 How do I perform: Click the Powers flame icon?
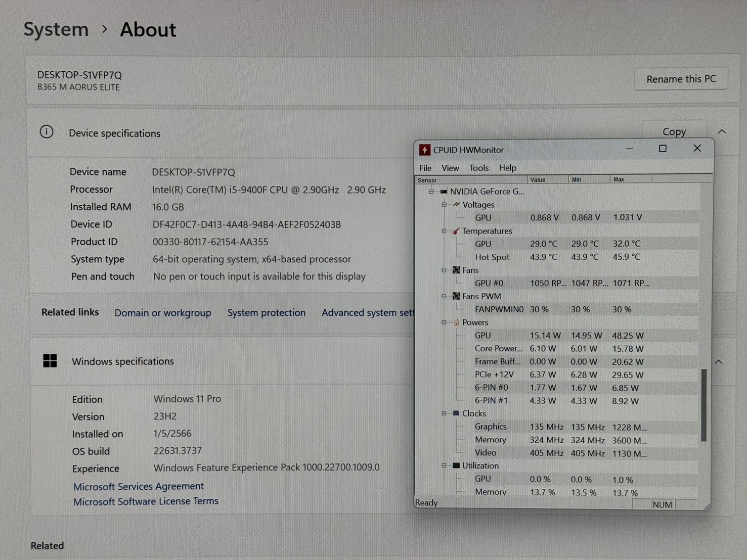[x=456, y=322]
